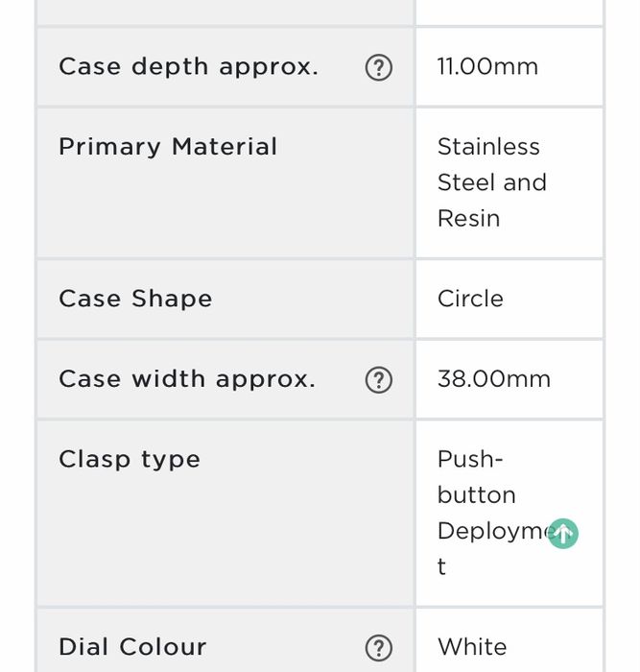The image size is (640, 672).
Task: Click the "White" dial colour value
Action: (x=472, y=647)
